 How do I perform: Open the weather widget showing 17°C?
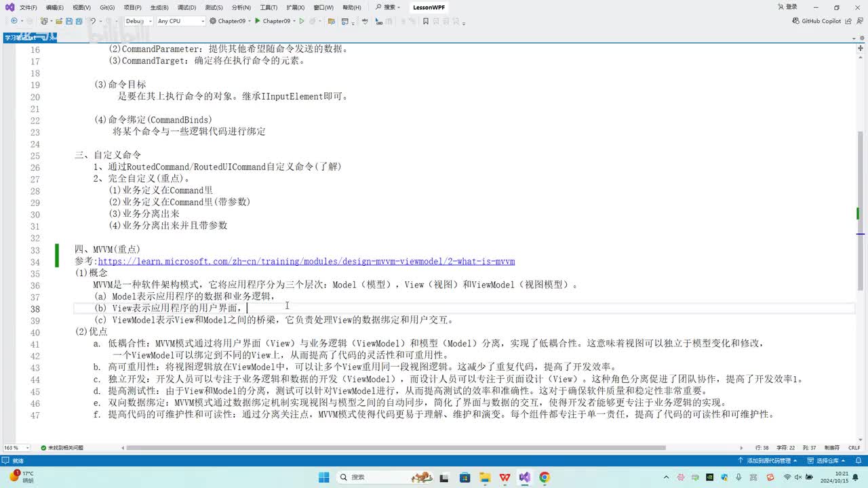pyautogui.click(x=20, y=476)
